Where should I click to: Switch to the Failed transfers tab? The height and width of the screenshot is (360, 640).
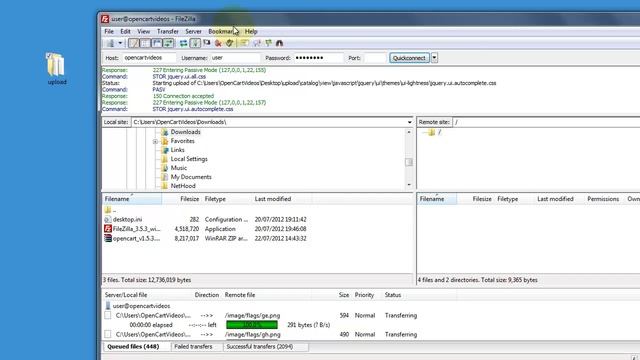[x=193, y=347]
